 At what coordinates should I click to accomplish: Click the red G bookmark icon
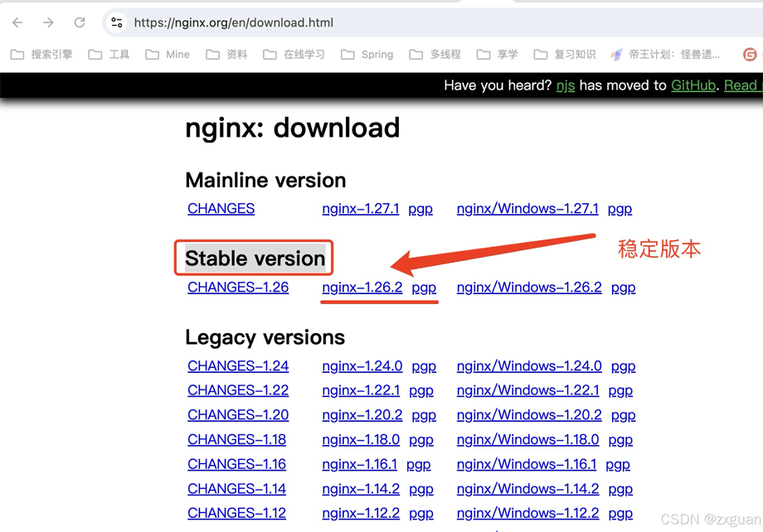750,55
